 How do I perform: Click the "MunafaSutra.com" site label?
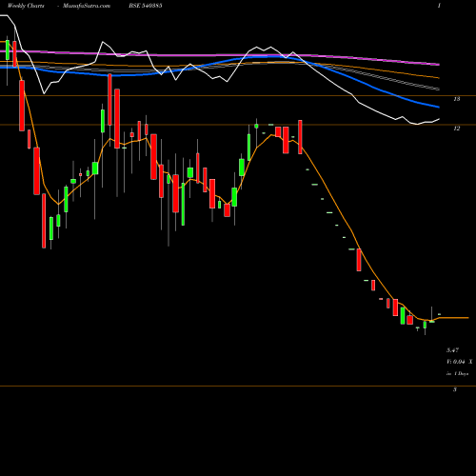87,6
